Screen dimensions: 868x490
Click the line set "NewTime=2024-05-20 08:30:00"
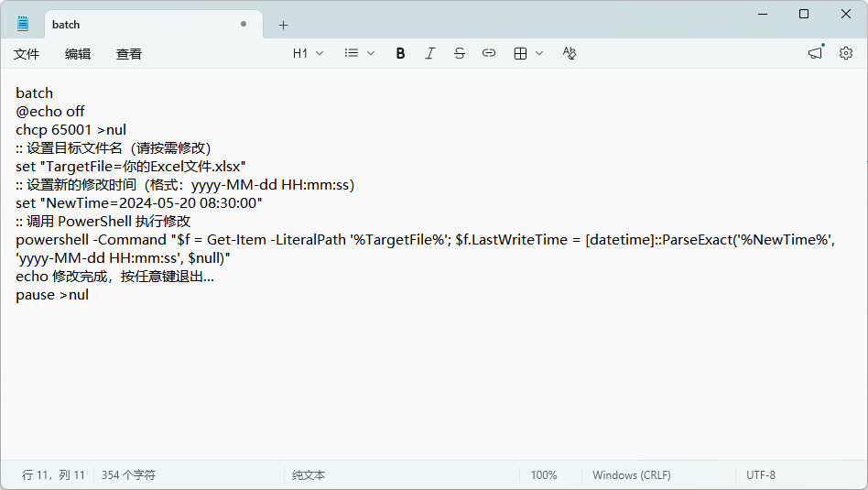coord(139,202)
